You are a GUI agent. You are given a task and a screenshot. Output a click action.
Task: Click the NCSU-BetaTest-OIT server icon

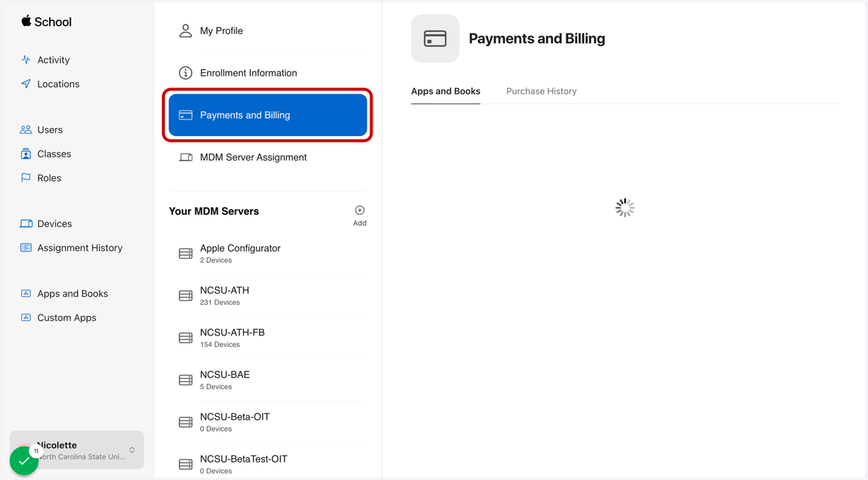(x=186, y=464)
